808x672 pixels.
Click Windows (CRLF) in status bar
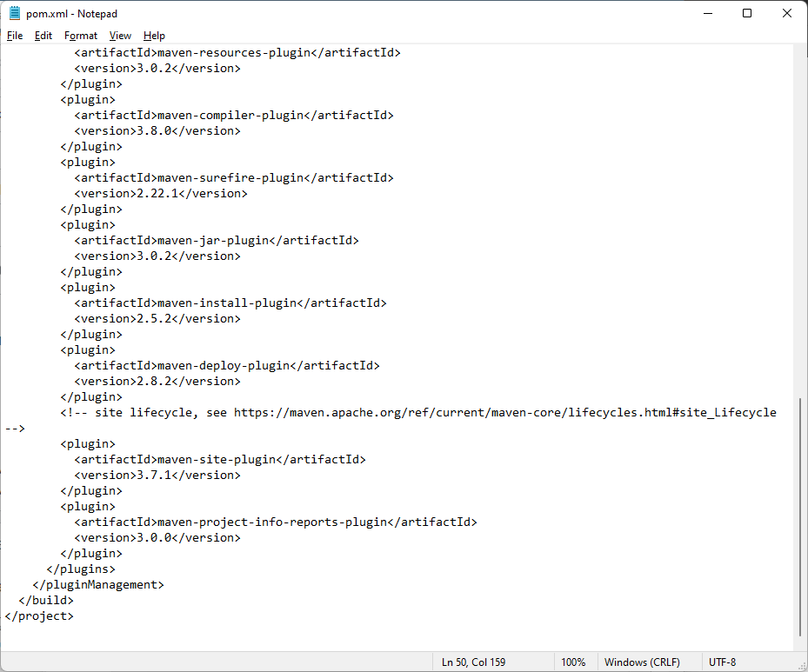click(x=642, y=662)
